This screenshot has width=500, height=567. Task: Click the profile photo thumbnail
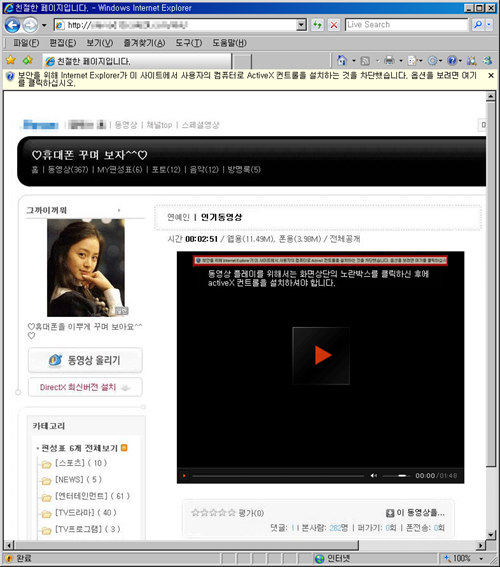tap(86, 268)
